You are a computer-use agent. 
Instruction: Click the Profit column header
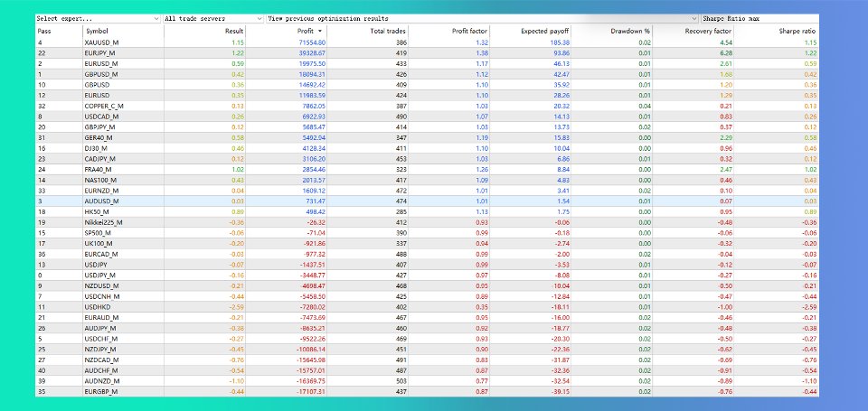[x=287, y=31]
